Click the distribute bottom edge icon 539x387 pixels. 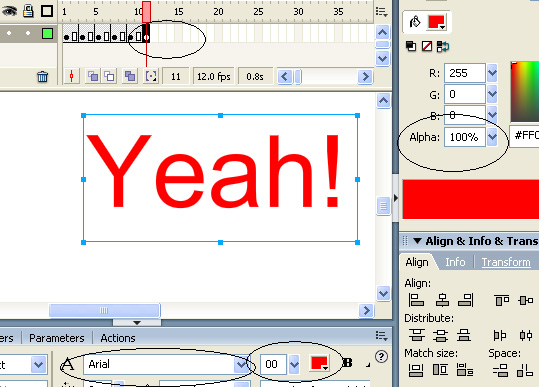coord(464,335)
